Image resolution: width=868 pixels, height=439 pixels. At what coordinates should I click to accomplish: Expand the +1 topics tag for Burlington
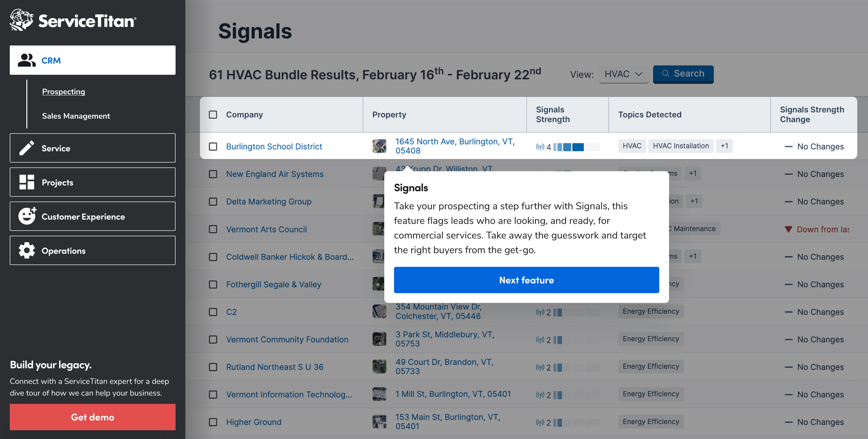pyautogui.click(x=724, y=146)
